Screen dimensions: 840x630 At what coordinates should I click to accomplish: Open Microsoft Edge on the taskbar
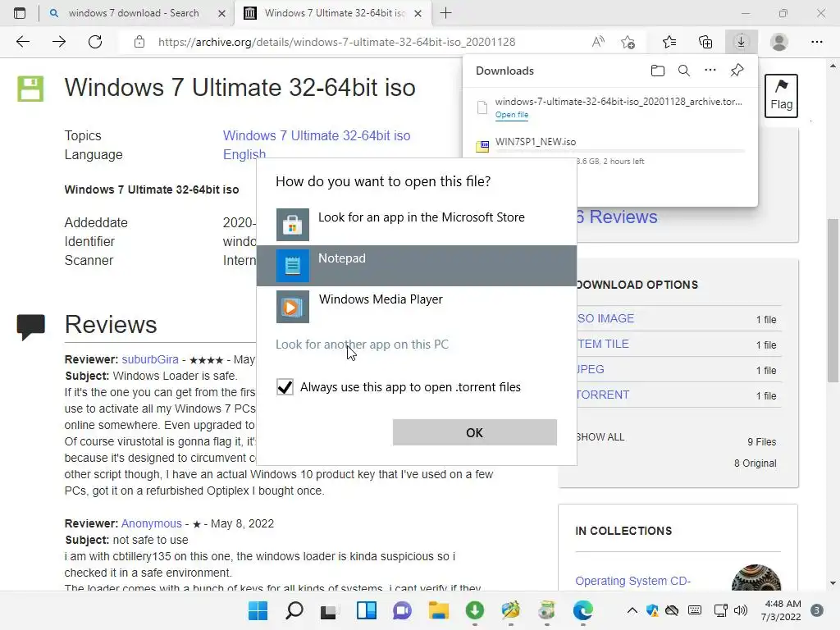pos(582,610)
